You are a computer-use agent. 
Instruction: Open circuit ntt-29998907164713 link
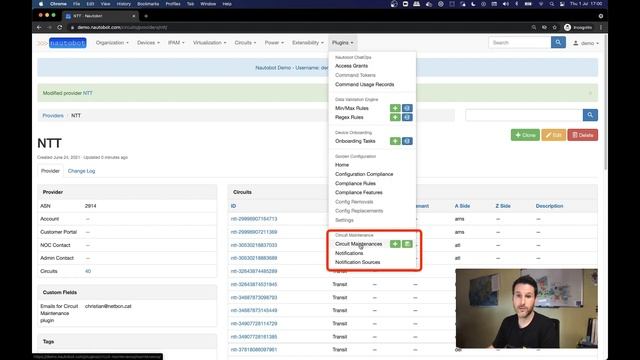click(x=254, y=219)
